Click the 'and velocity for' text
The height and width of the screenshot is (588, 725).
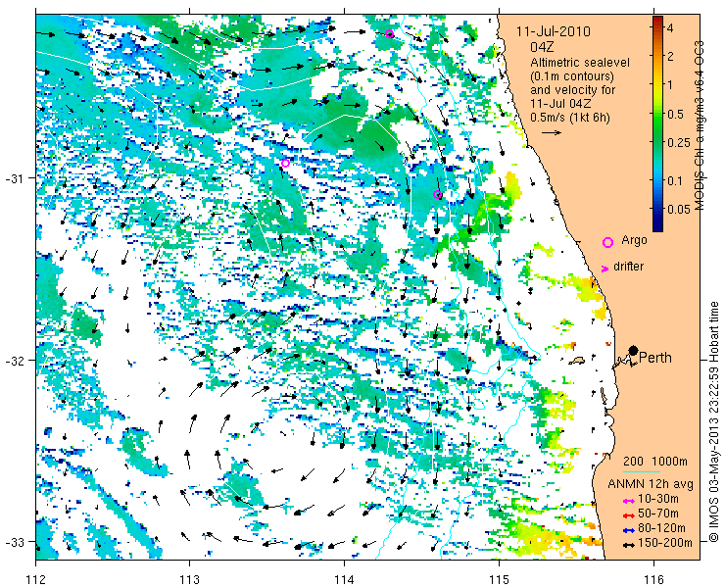[573, 89]
